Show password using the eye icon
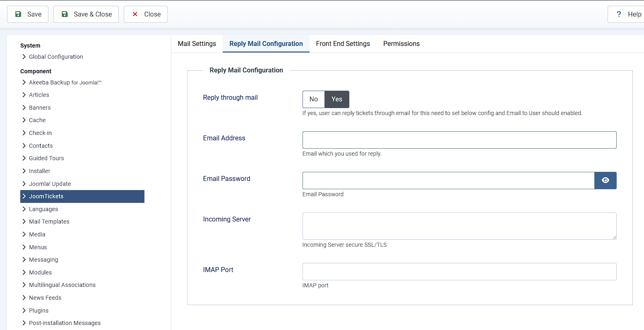The width and height of the screenshot is (644, 330). [606, 181]
